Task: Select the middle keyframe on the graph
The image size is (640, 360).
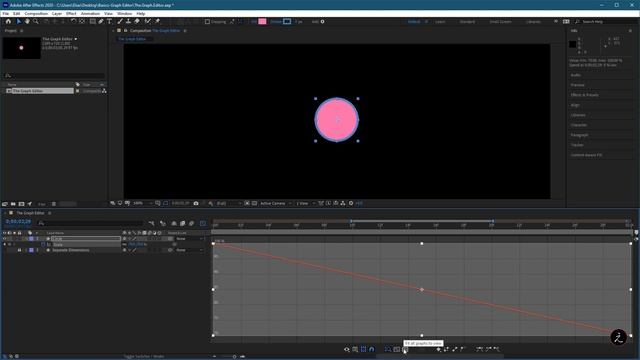Action: pyautogui.click(x=422, y=289)
